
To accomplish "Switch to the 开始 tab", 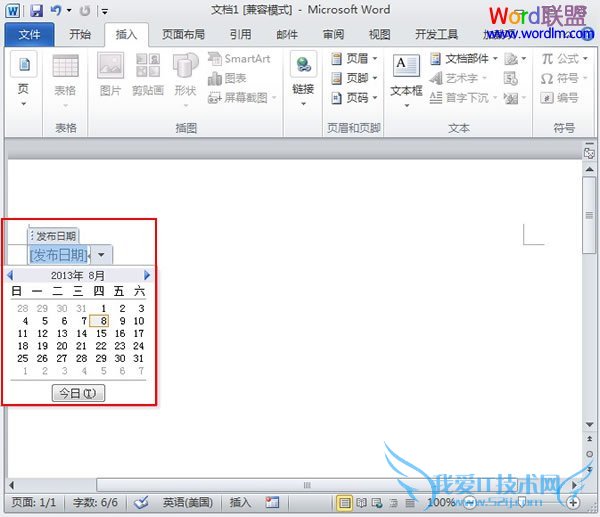I will 80,34.
